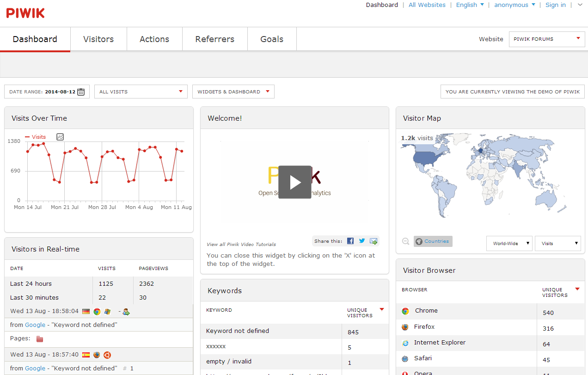Open the Actions tab

pyautogui.click(x=154, y=39)
